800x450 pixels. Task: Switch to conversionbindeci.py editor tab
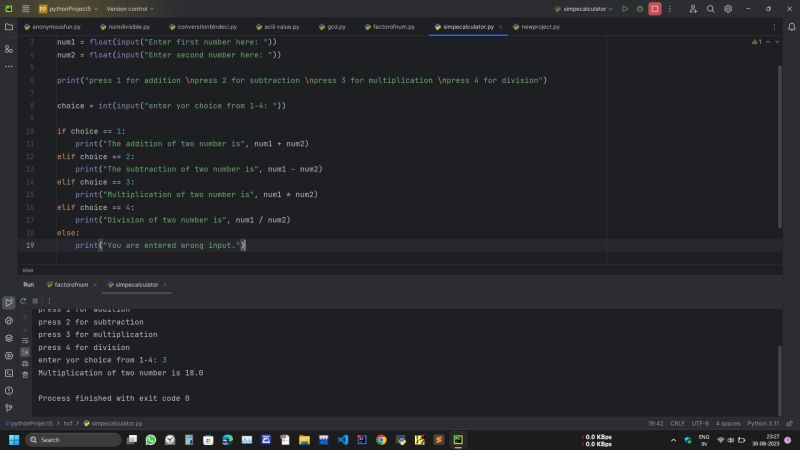click(x=203, y=27)
